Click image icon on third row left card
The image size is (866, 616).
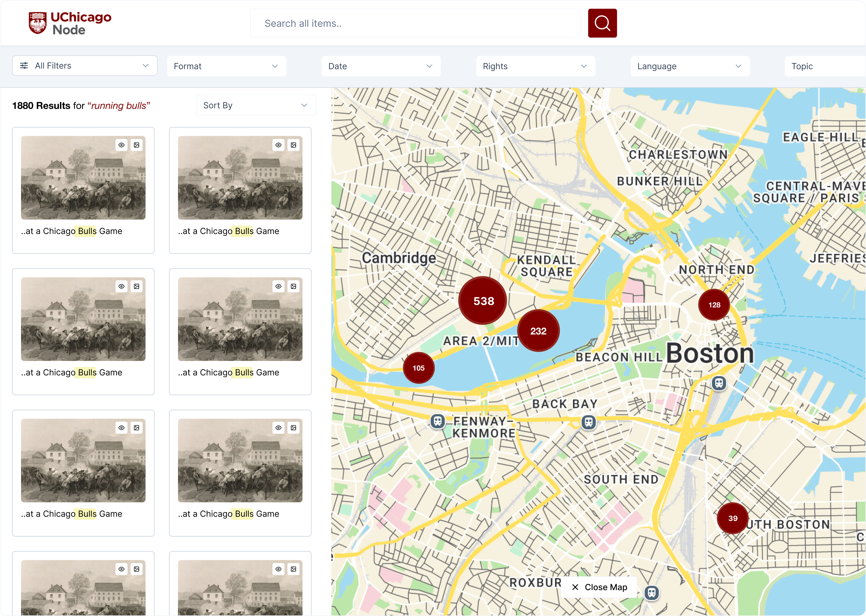coord(137,428)
